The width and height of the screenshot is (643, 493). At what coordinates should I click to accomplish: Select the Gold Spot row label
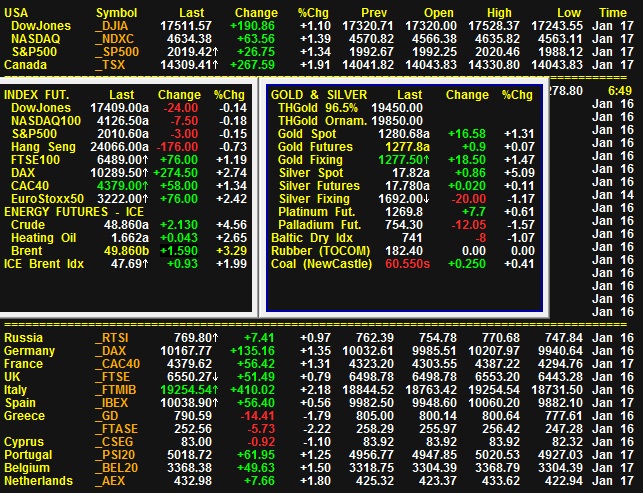coord(307,134)
